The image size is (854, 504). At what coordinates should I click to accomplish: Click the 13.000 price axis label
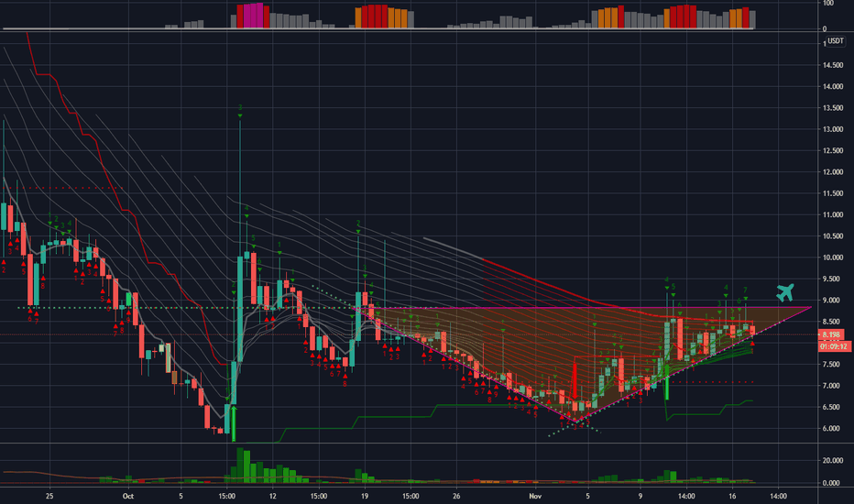point(832,130)
